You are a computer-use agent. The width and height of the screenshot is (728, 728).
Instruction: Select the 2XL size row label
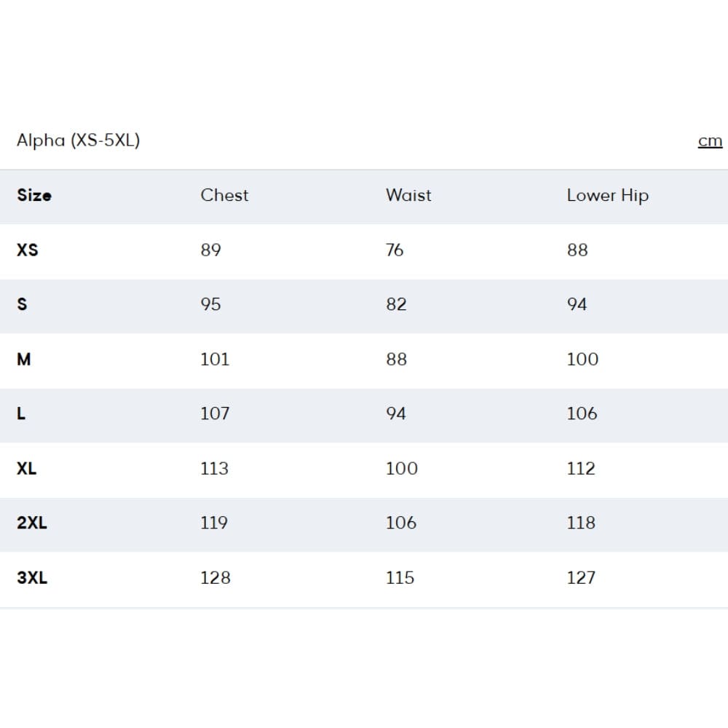point(32,523)
